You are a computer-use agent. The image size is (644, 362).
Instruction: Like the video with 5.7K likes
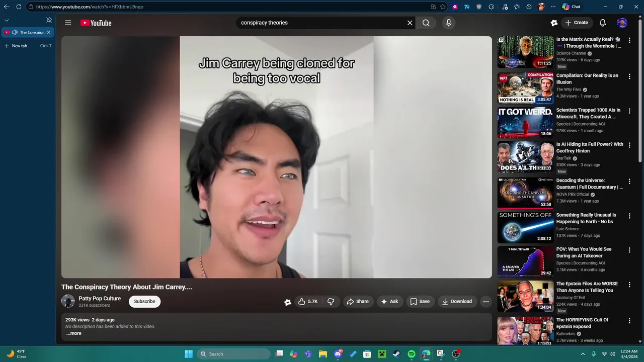pyautogui.click(x=308, y=302)
